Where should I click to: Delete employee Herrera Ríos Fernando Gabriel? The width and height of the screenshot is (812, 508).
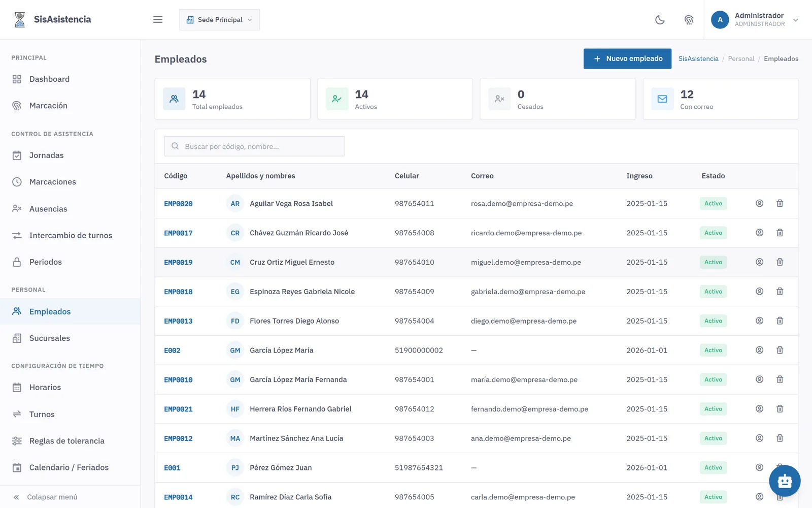tap(780, 409)
